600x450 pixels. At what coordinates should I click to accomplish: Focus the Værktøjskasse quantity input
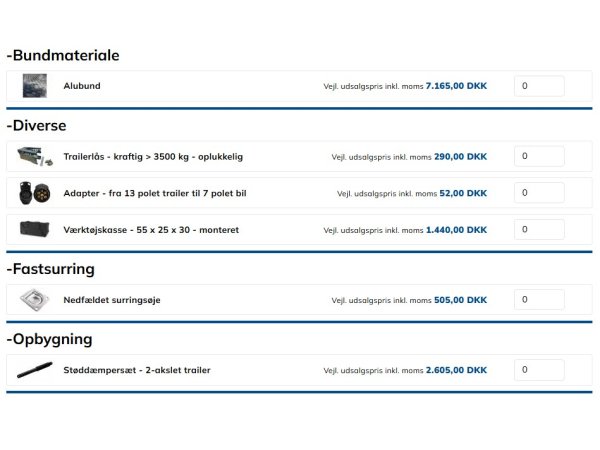[539, 229]
